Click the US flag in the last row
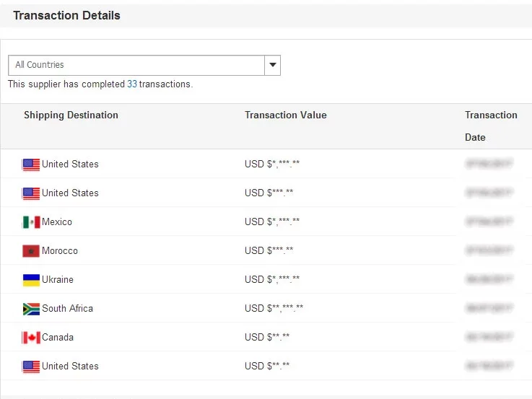The height and width of the screenshot is (399, 532). pos(31,367)
